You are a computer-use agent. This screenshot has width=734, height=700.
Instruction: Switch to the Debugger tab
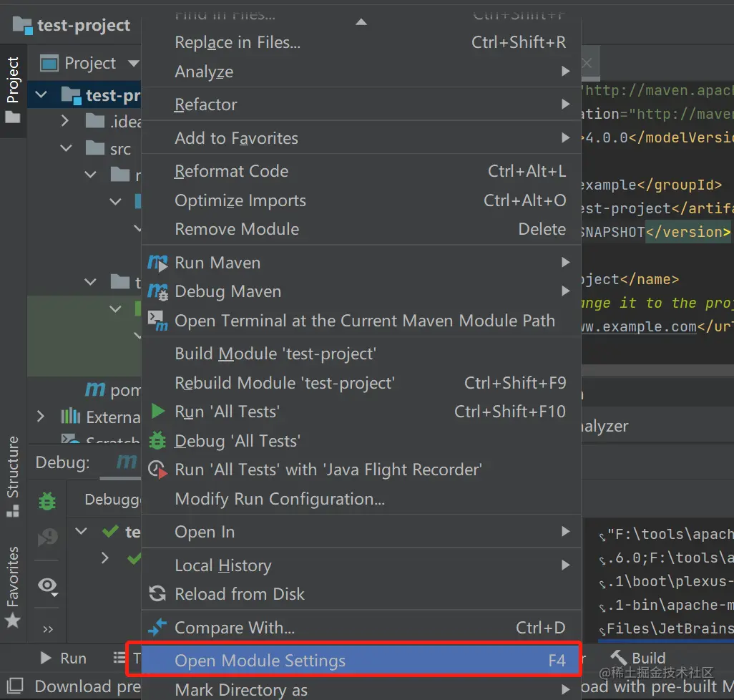[112, 499]
